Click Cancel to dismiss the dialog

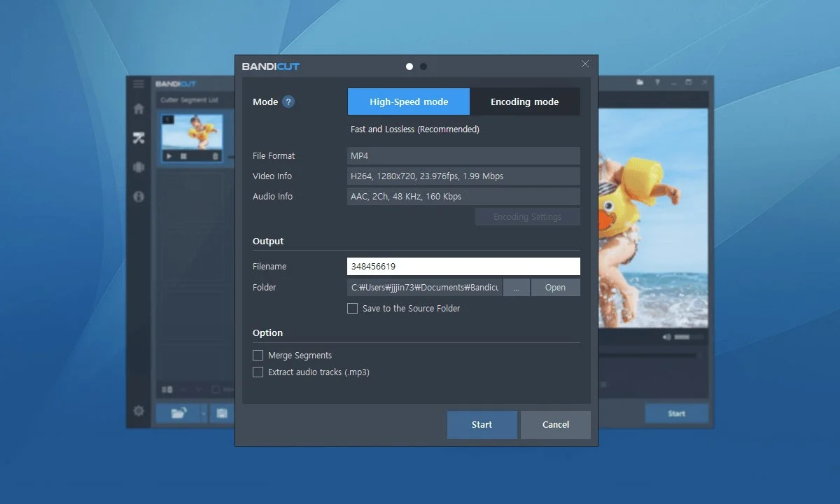click(x=555, y=425)
